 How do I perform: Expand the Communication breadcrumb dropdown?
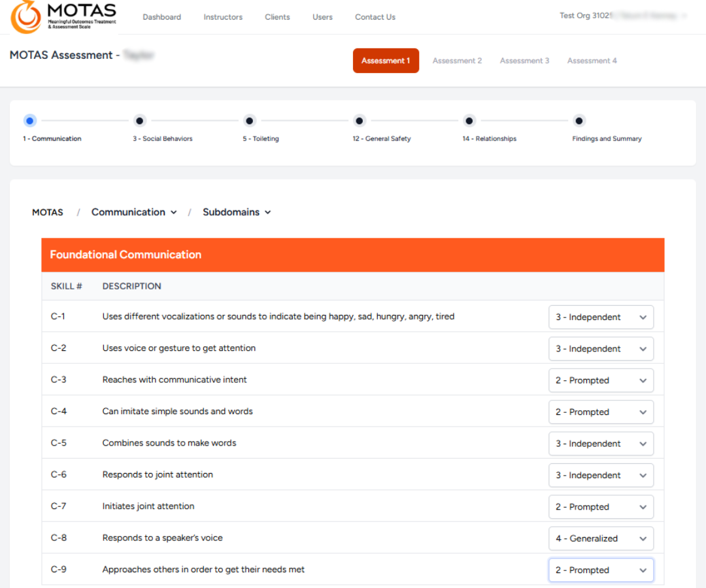pyautogui.click(x=134, y=212)
